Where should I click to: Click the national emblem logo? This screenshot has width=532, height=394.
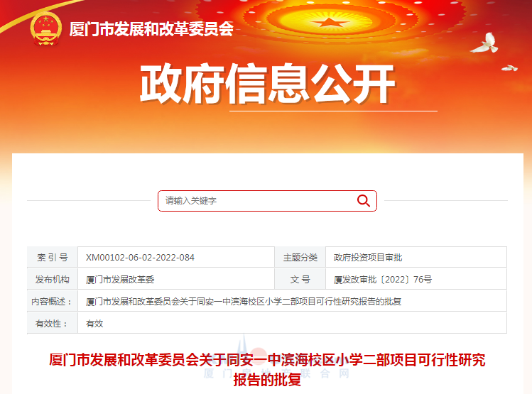coord(45,29)
